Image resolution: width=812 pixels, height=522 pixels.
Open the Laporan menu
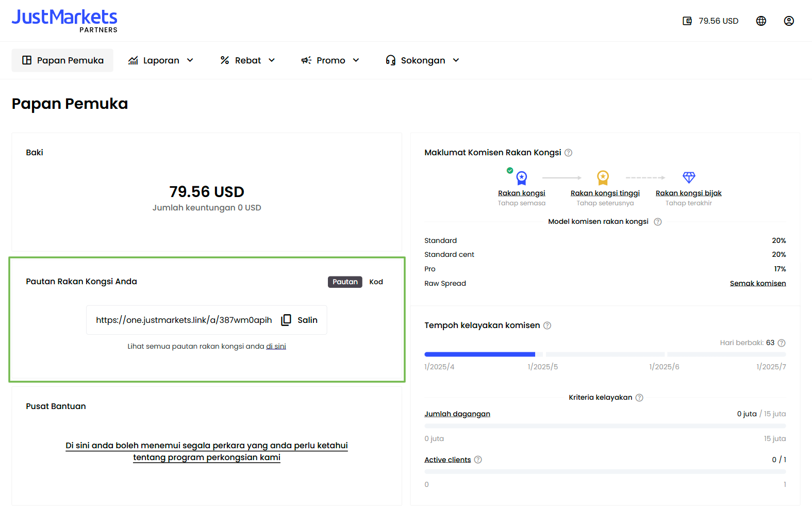click(161, 60)
